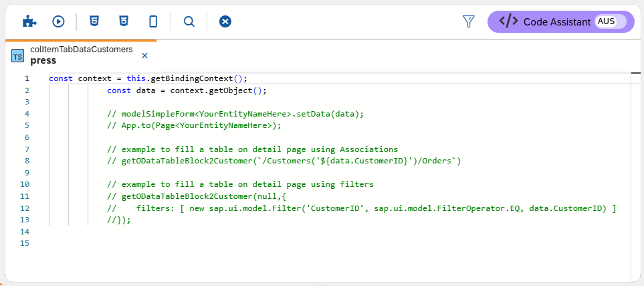The image size is (644, 286).
Task: Click the puzzle piece plugin icon
Action: (29, 21)
